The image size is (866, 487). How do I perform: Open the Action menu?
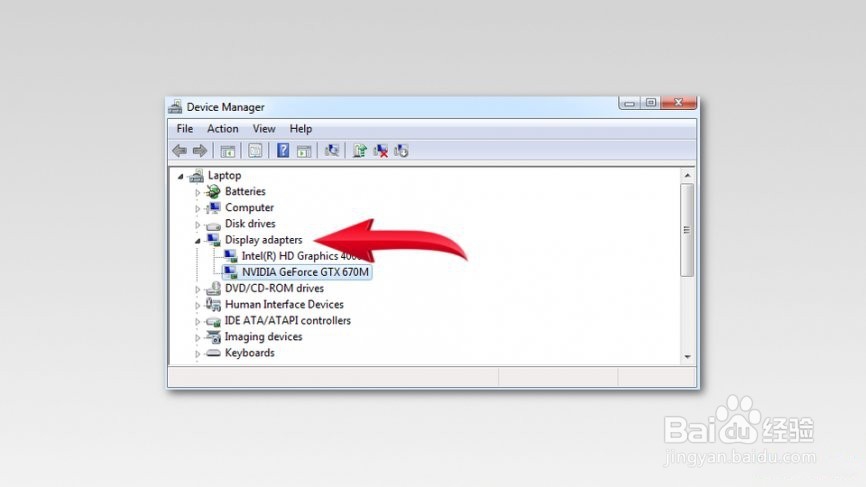click(223, 129)
